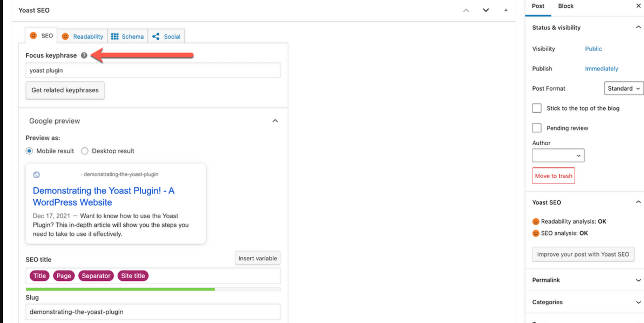
Task: Click the Separator variable tag
Action: click(x=96, y=276)
